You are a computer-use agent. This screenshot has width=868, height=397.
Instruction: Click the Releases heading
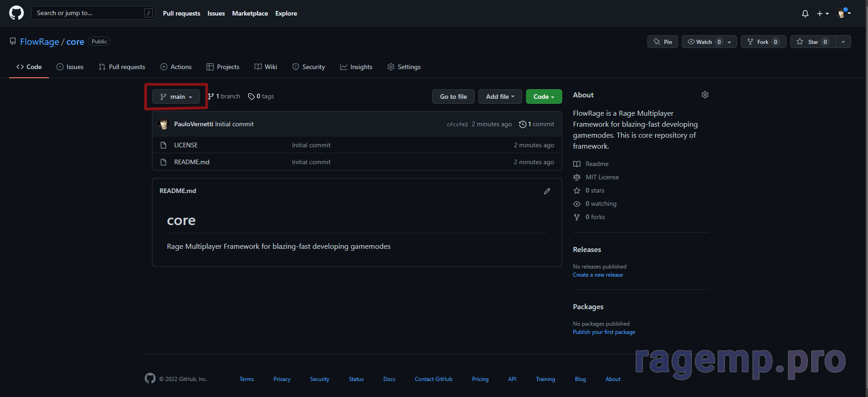(587, 249)
